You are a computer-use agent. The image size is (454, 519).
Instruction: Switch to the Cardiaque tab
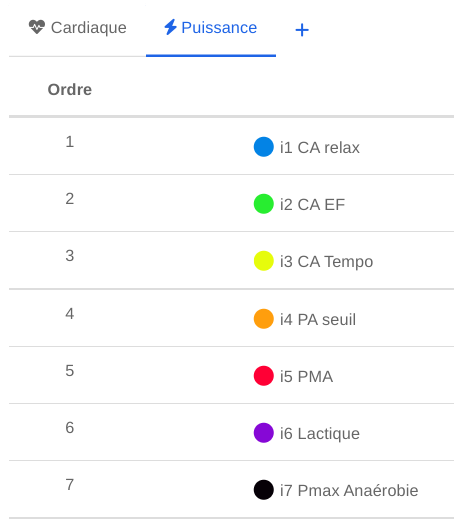[x=77, y=28]
